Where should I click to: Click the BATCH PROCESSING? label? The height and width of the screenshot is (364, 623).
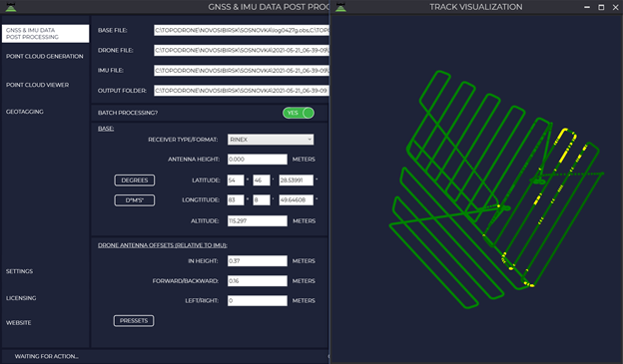coord(128,113)
